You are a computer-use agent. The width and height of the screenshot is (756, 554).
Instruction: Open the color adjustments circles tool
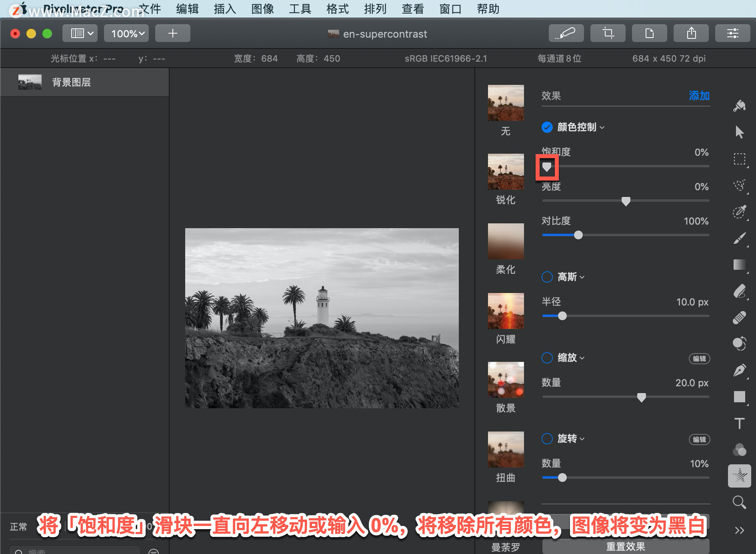739,450
